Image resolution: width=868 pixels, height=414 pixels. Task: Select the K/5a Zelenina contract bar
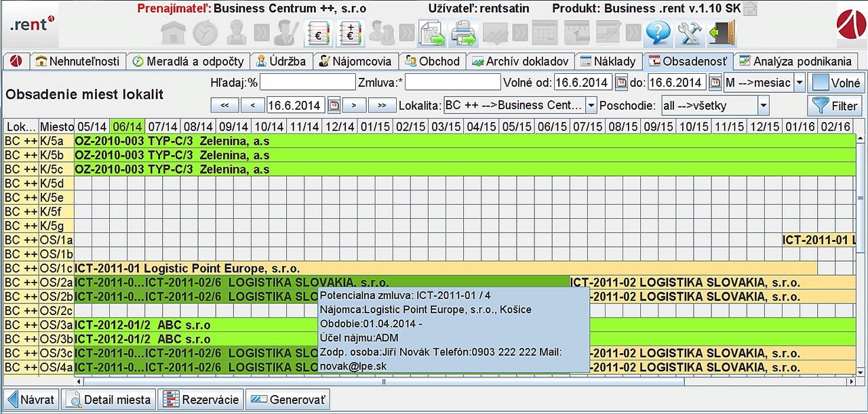click(464, 141)
